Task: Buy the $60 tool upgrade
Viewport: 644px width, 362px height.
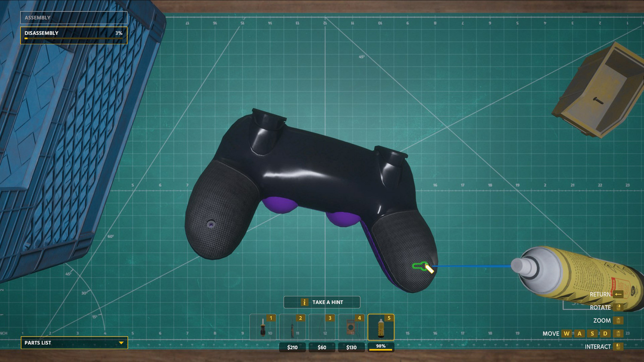Action: (322, 347)
